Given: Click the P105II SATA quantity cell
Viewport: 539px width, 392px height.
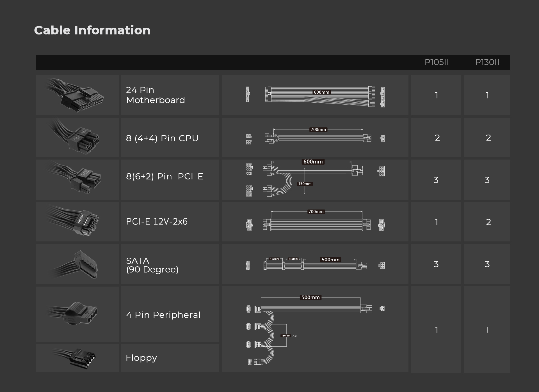Looking at the screenshot, I should pos(436,264).
